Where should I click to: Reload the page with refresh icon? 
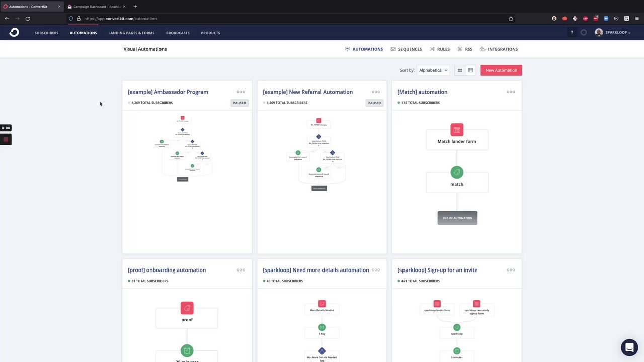(28, 19)
